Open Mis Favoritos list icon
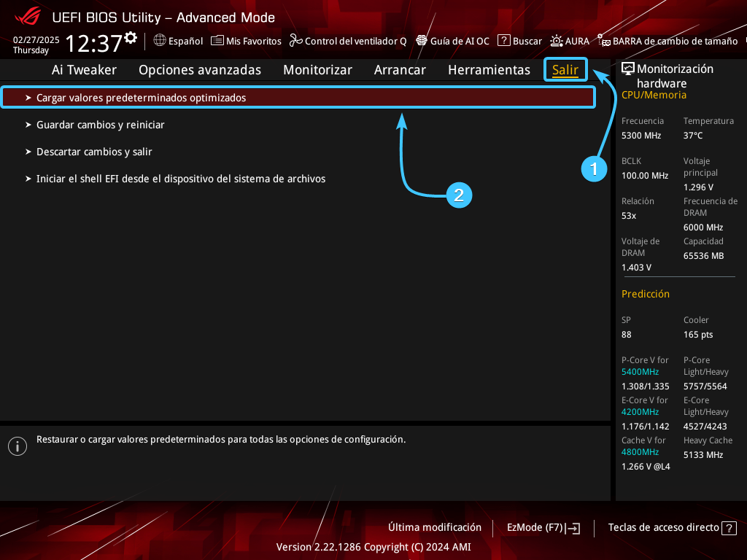This screenshot has height=560, width=747. (217, 41)
